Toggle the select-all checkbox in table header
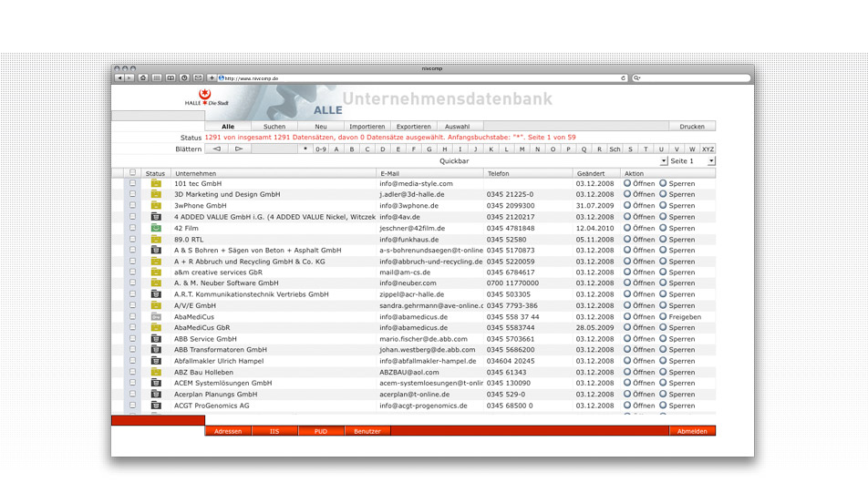Viewport: 868px width, 483px height. point(133,172)
